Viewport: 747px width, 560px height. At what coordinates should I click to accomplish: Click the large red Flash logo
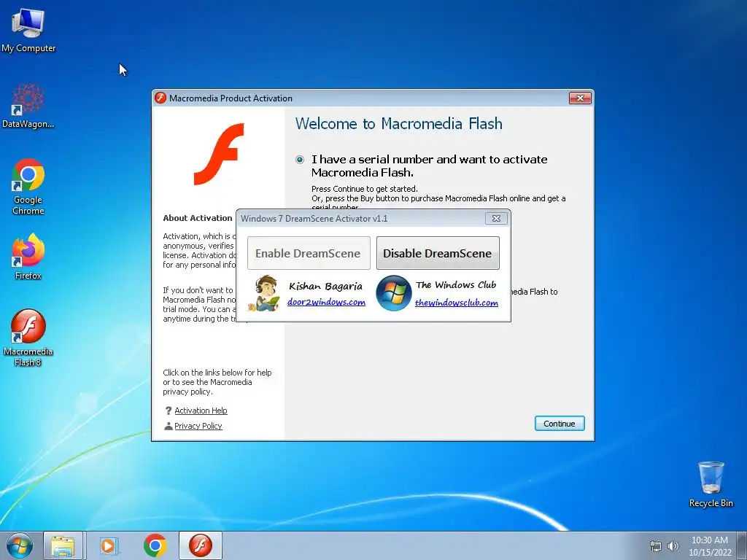[x=219, y=154]
